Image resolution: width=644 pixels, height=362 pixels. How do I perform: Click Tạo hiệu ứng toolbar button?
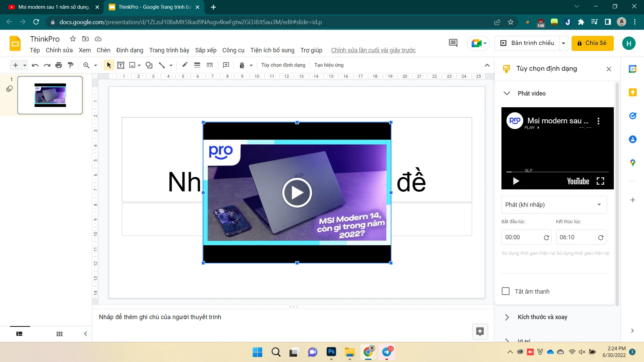(329, 65)
